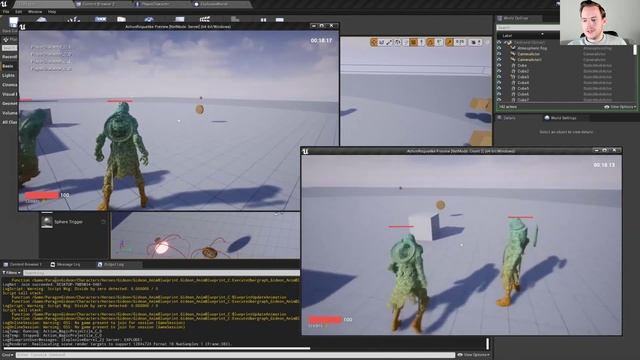Open the Filters dropdown in Output Log
Screen dimensions: 640x360
pos(11,273)
